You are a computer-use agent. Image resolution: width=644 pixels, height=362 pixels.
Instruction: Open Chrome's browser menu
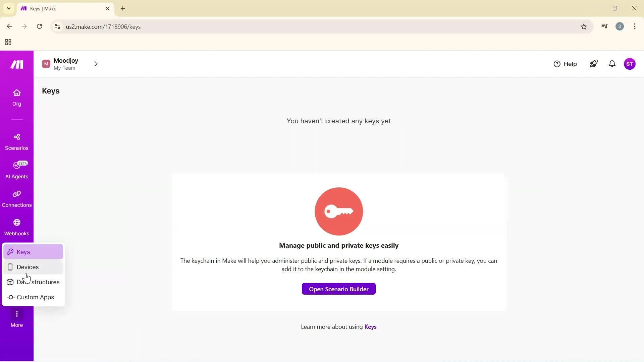pos(635,26)
